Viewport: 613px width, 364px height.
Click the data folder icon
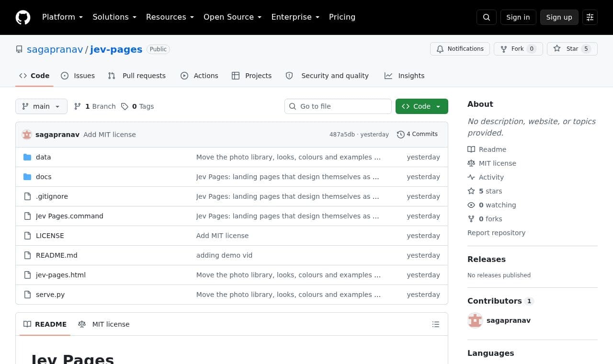coord(27,157)
